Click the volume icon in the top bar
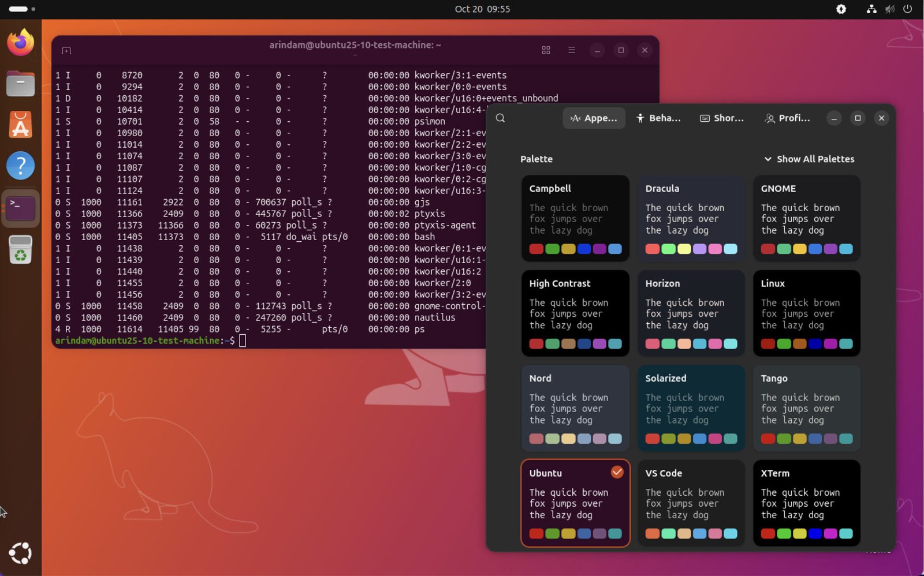Viewport: 924px width, 576px height. tap(890, 9)
